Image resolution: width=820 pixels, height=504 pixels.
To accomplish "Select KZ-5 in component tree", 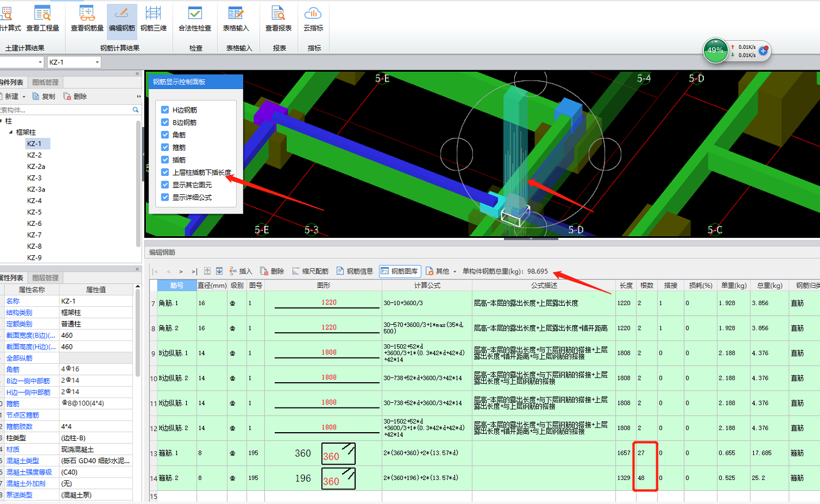I will tap(34, 212).
